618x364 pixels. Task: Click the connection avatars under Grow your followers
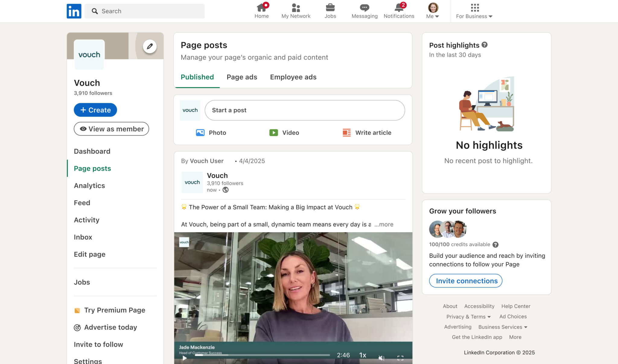[x=448, y=229]
